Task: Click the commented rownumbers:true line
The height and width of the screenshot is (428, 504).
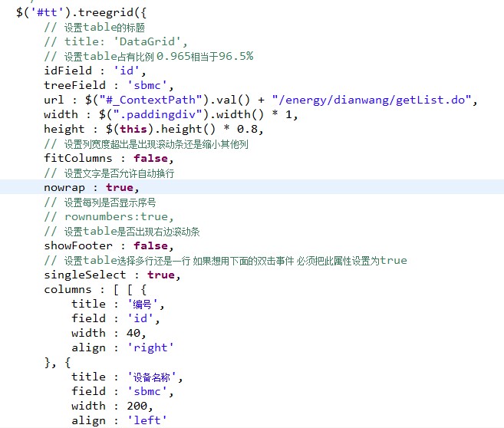Action: click(109, 217)
